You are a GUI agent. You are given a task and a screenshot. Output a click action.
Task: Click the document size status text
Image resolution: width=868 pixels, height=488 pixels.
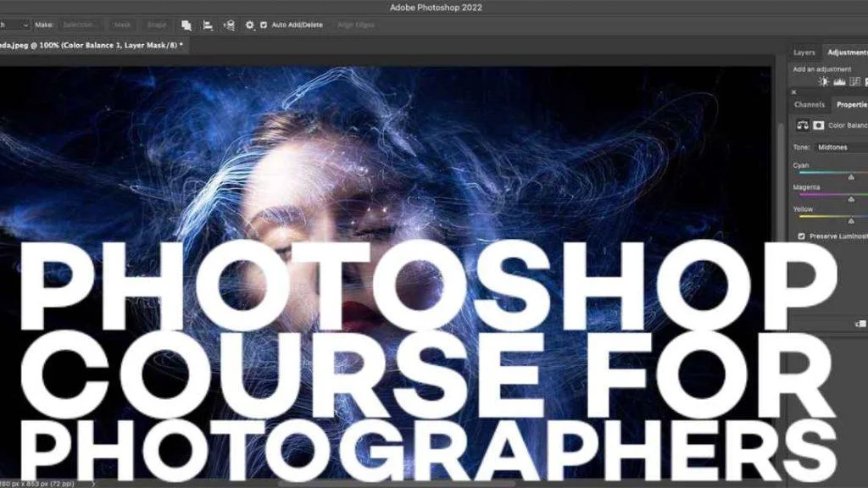click(37, 484)
